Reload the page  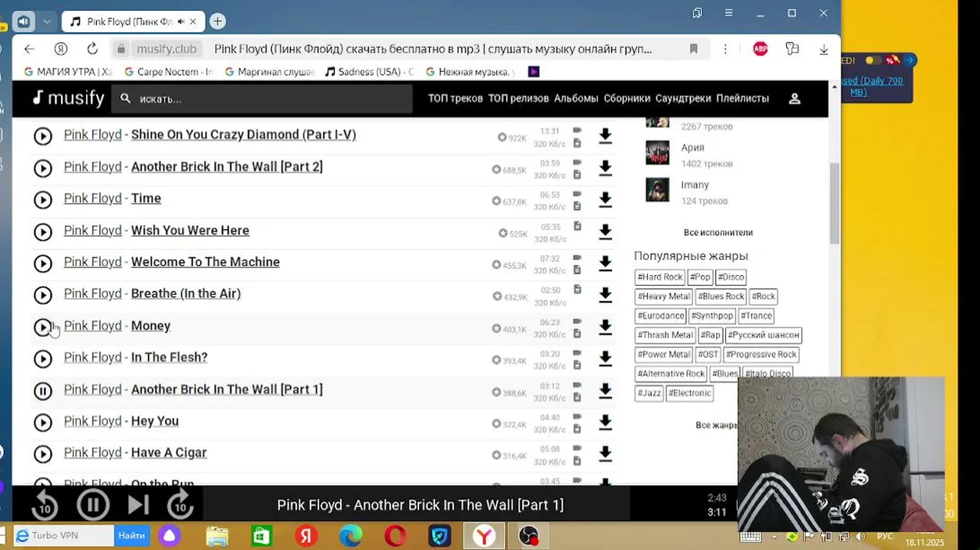[92, 49]
